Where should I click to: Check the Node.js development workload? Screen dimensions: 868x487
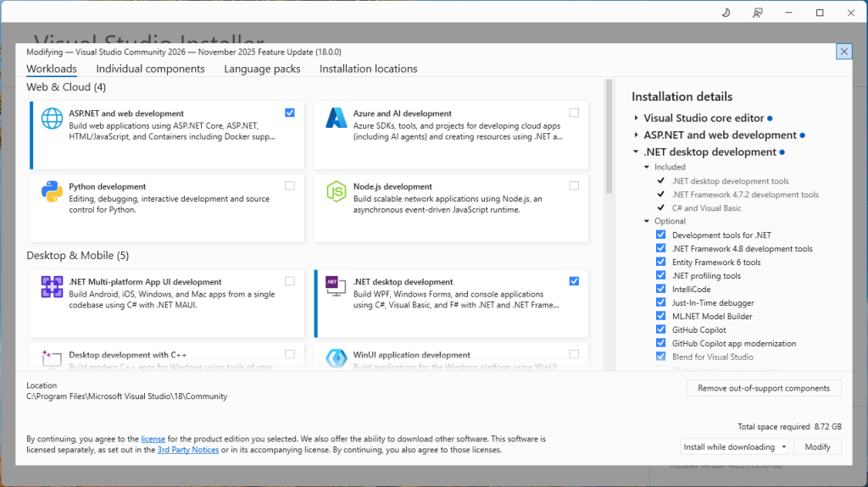click(x=574, y=185)
